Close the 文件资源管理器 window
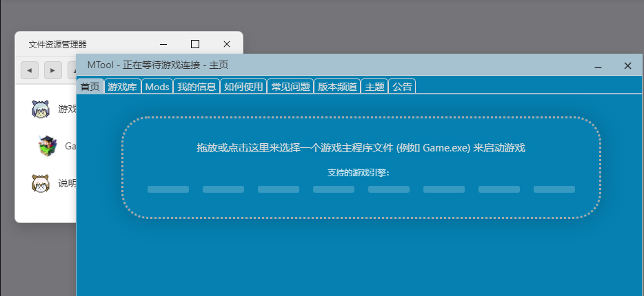Image resolution: width=644 pixels, height=296 pixels. tap(227, 44)
